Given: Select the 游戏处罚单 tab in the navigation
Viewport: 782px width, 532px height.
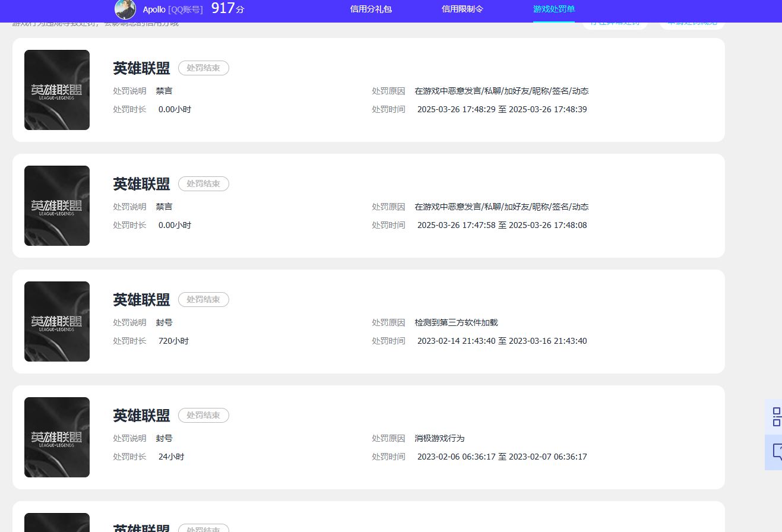Looking at the screenshot, I should point(553,10).
